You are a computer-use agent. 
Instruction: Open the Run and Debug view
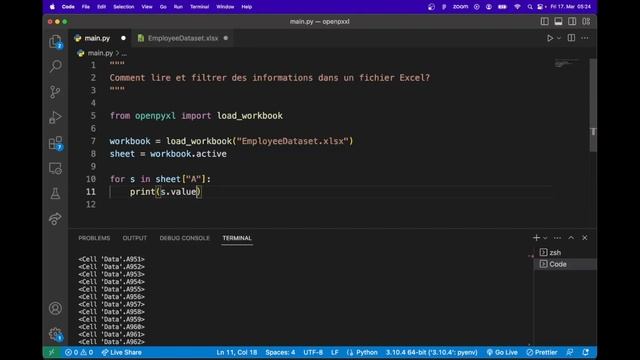click(55, 117)
